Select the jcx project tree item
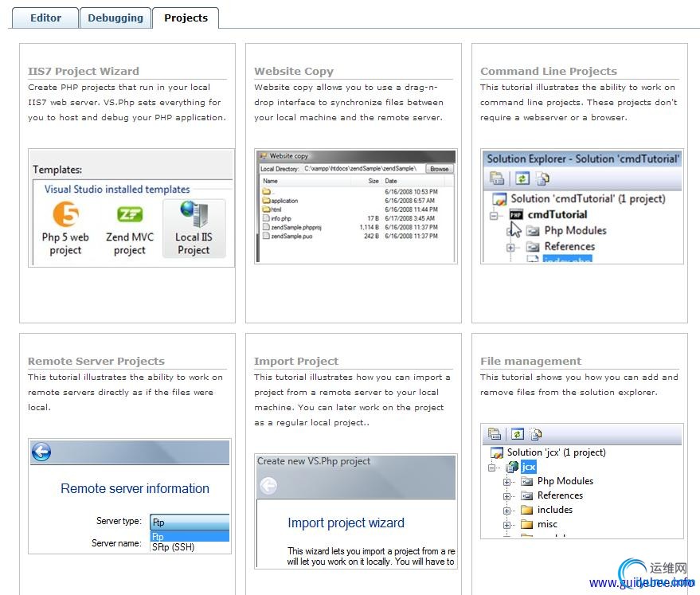This screenshot has width=700, height=595. 529,467
